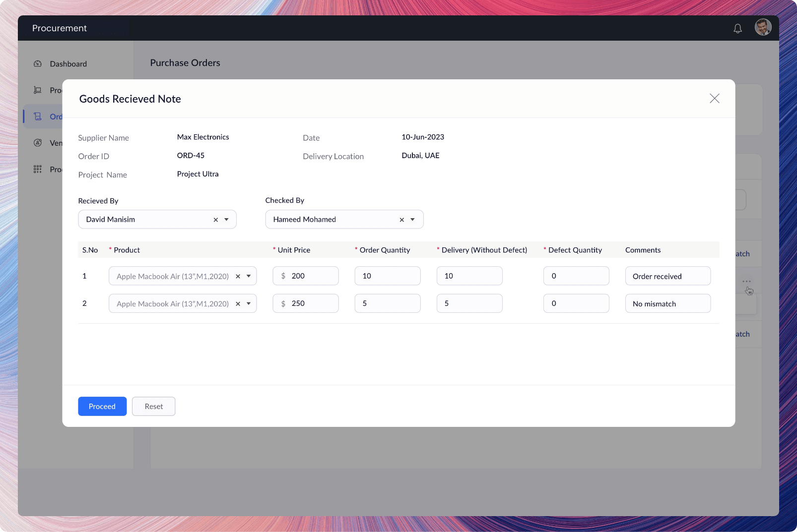The width and height of the screenshot is (797, 532).
Task: Click the Order Quantity field in row 2
Action: 388,303
